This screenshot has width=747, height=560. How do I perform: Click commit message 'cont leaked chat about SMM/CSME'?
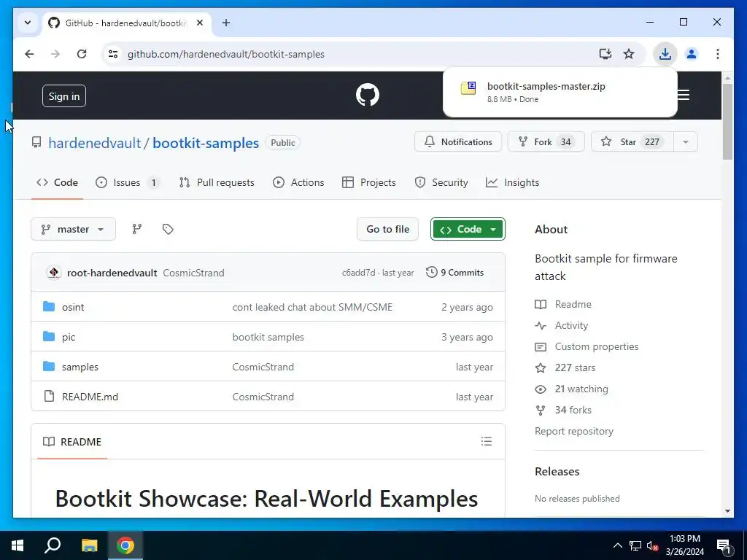tap(312, 307)
